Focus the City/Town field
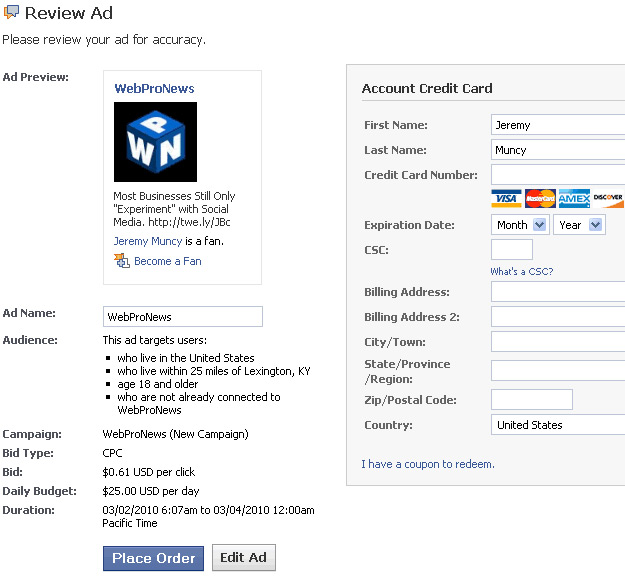 click(x=558, y=342)
